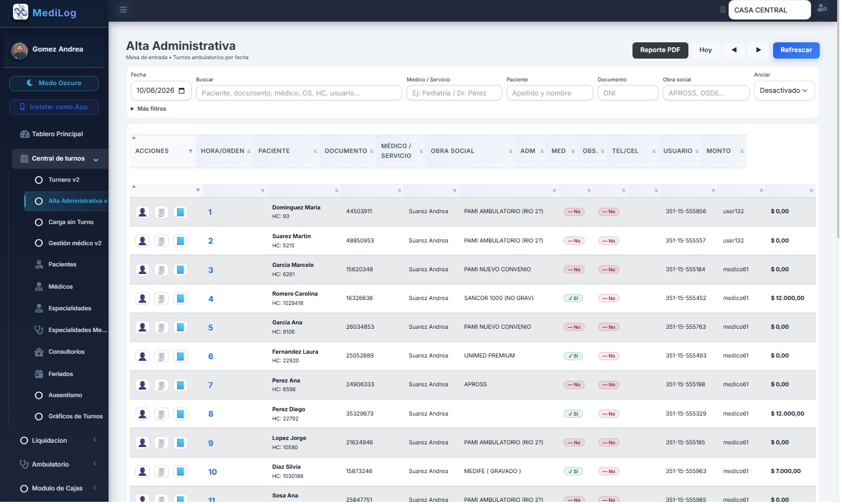Sort table by OBRA SOCIAL column
Screen dimensions: 842x504
click(x=471, y=151)
